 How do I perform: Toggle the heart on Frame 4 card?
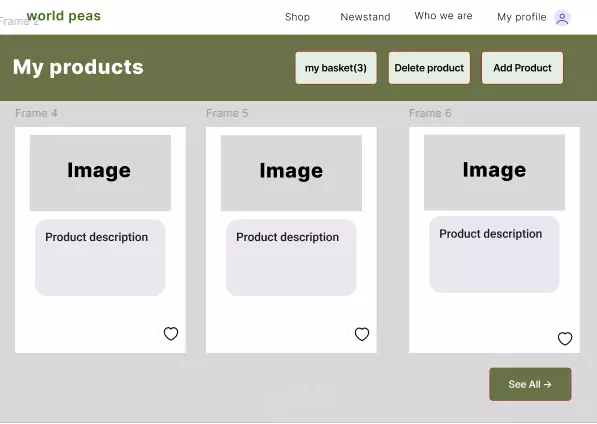click(171, 334)
